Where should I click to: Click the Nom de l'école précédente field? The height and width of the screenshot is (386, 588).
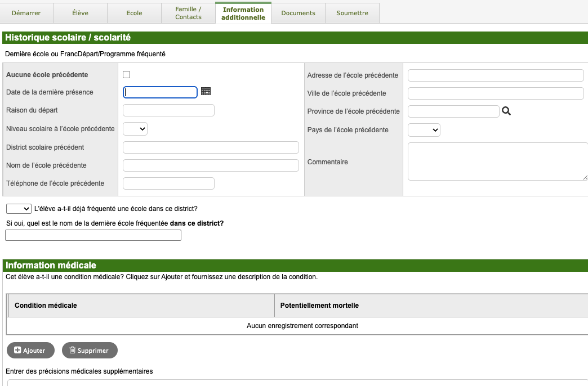pyautogui.click(x=211, y=165)
